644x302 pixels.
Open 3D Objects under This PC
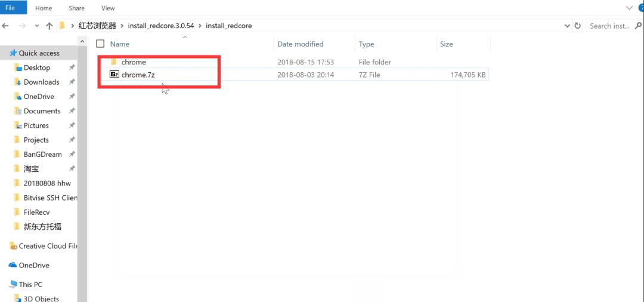(x=41, y=298)
